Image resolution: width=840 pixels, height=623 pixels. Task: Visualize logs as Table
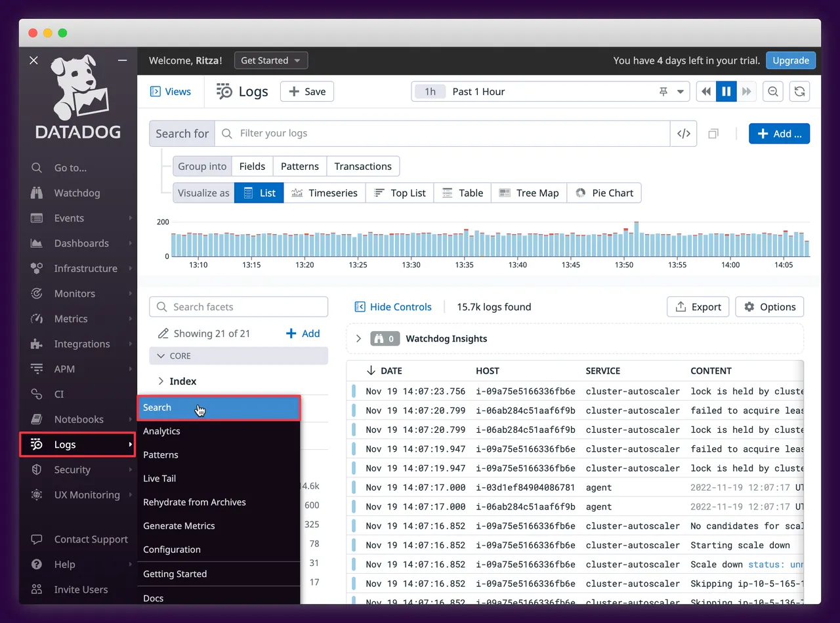(463, 193)
